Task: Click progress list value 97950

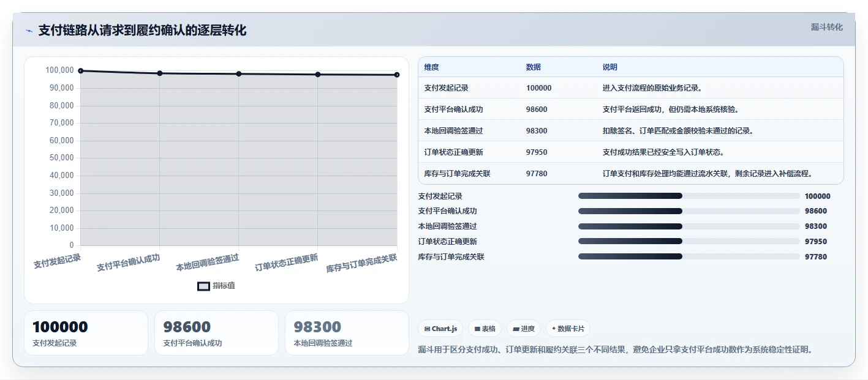Action: [x=816, y=242]
